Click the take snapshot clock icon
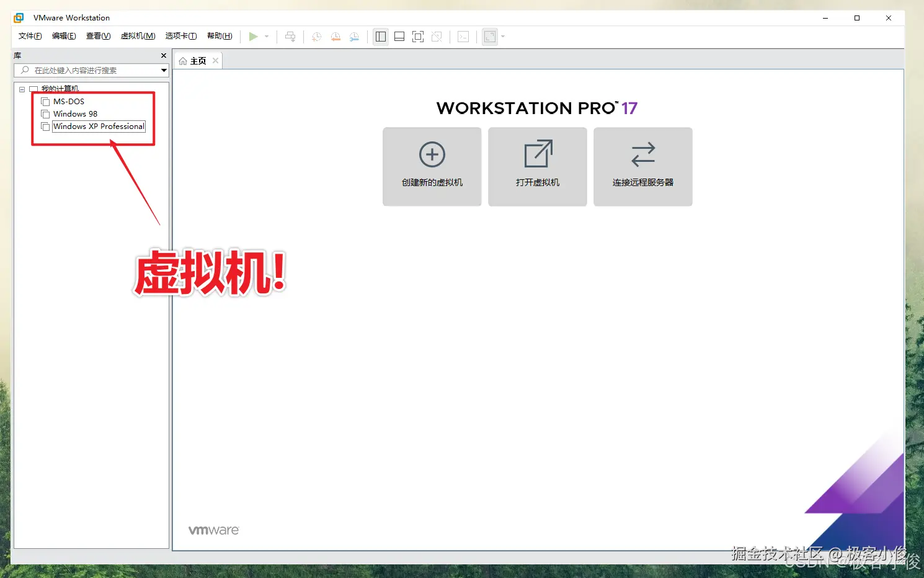The height and width of the screenshot is (578, 924). (x=316, y=37)
